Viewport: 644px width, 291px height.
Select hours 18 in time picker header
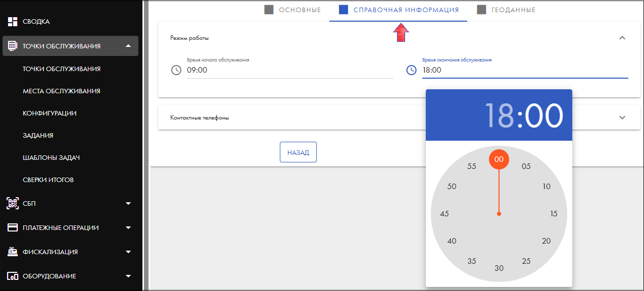point(500,115)
